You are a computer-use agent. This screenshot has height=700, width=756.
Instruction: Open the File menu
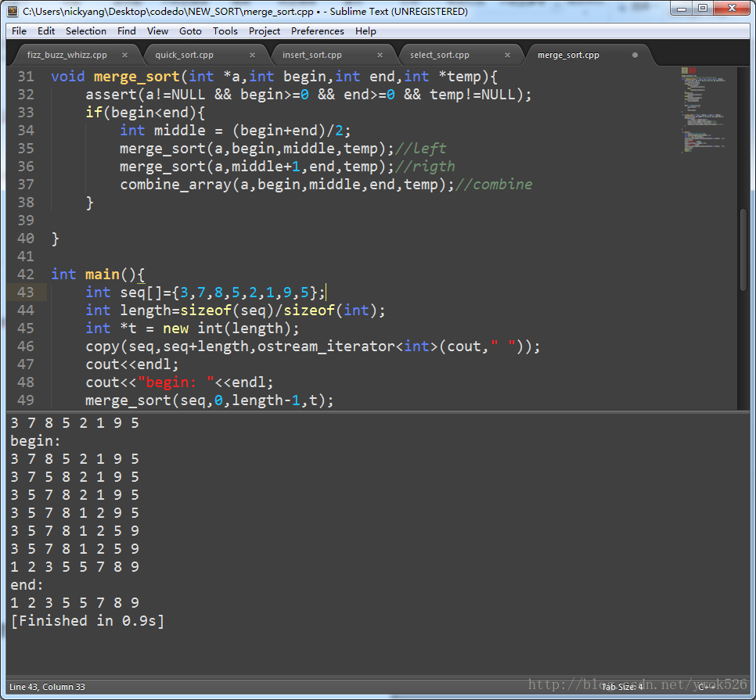[x=19, y=31]
